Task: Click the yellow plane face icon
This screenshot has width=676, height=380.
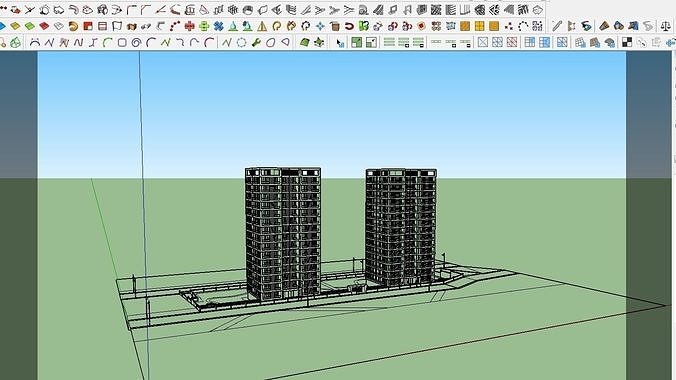Action: coord(15,26)
